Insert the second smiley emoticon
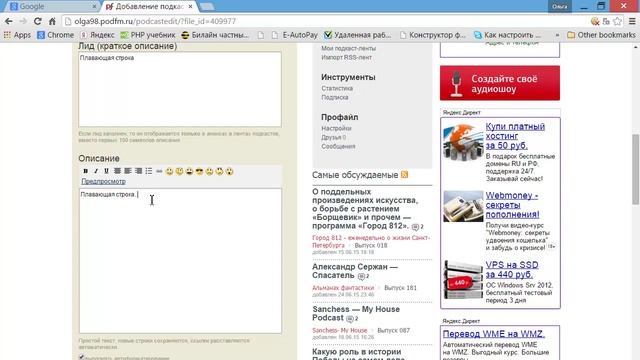The image size is (640, 360). (x=180, y=171)
